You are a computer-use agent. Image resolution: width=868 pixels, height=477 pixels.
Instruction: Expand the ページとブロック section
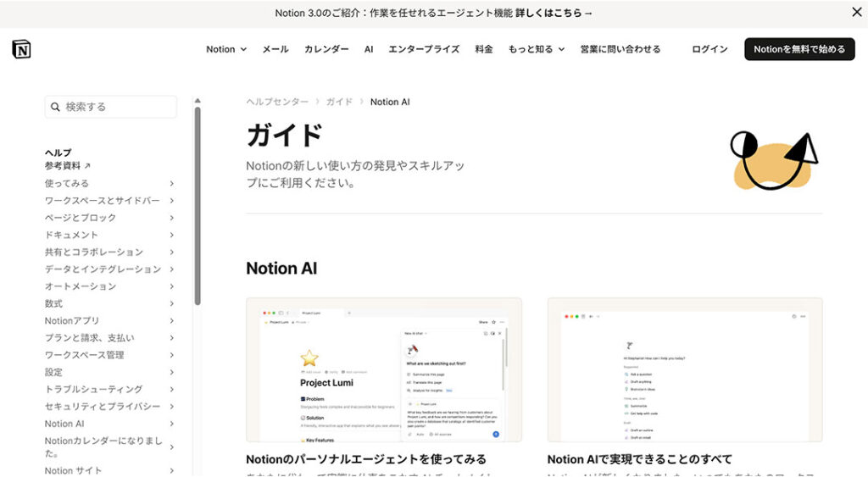pyautogui.click(x=171, y=218)
